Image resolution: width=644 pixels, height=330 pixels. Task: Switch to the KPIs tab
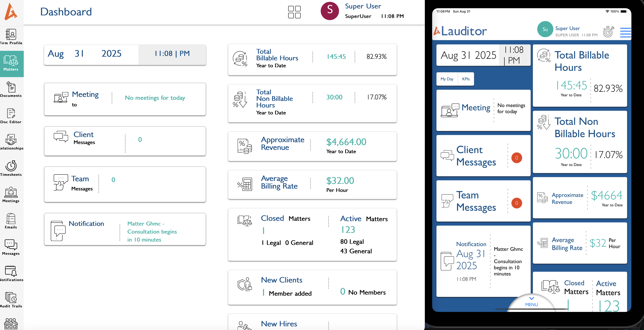pos(466,79)
